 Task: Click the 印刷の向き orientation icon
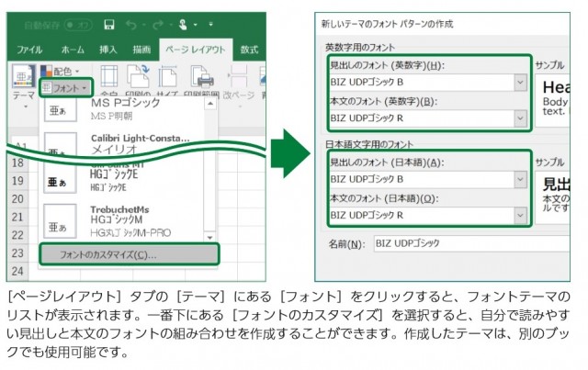tap(138, 76)
